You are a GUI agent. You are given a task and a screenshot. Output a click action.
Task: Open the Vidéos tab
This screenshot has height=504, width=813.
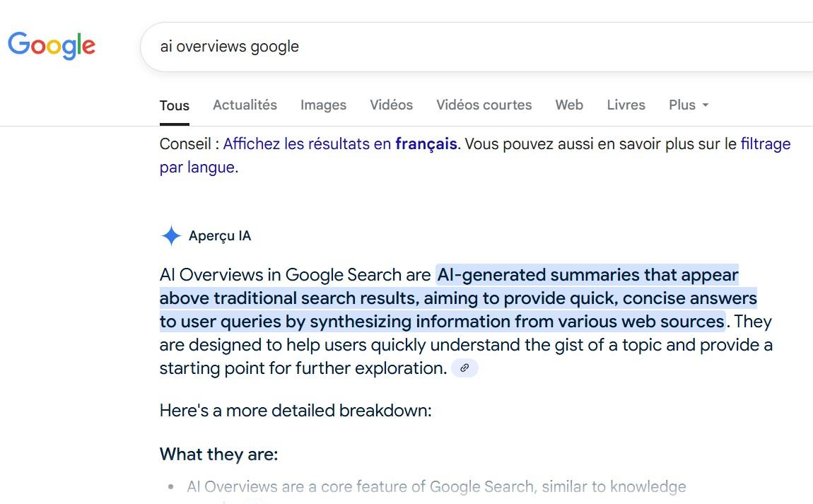click(x=391, y=105)
